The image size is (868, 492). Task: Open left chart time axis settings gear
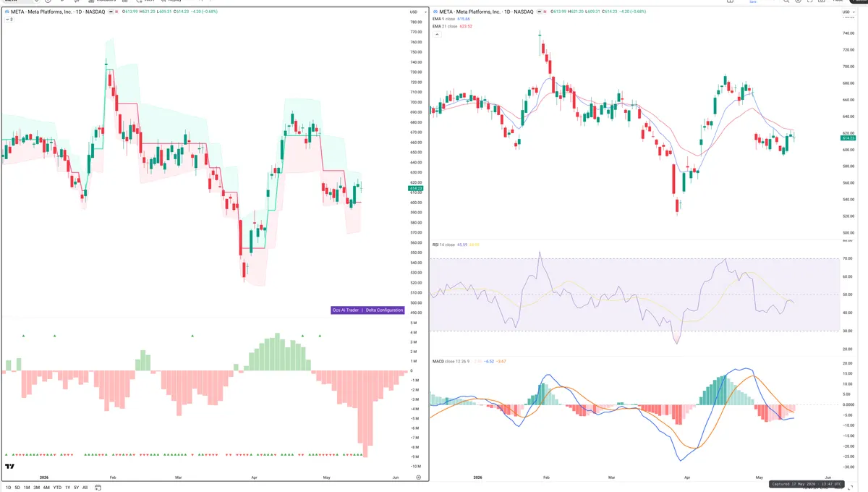pos(418,478)
